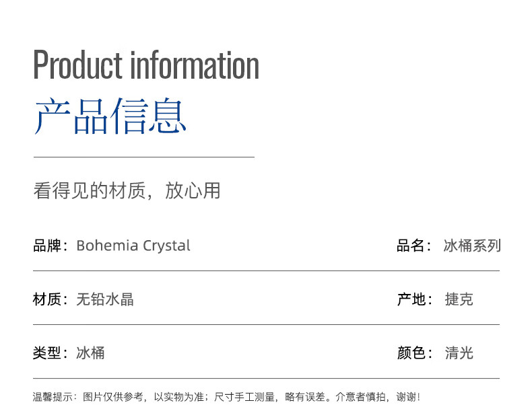This screenshot has height=413, width=532.
Task: Click the divider line below the 品牌 row
Action: pos(266,270)
